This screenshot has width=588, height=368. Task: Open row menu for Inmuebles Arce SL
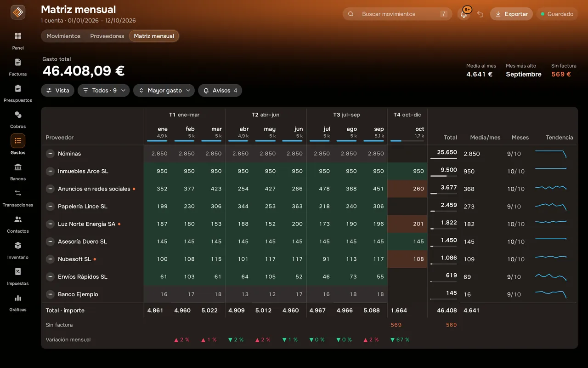[x=50, y=171]
